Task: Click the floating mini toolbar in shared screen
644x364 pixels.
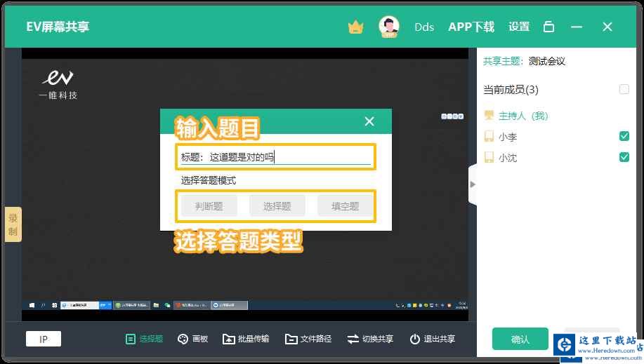Action: click(x=452, y=116)
